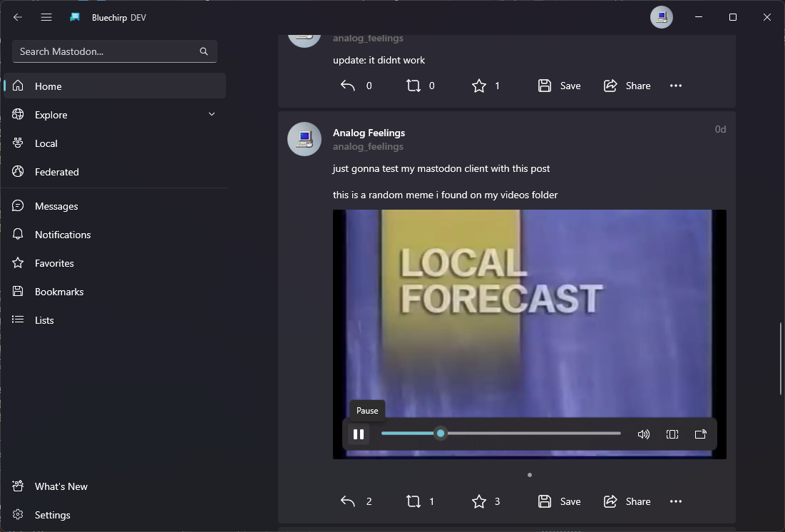Focus the Search Mastodon field
Image resolution: width=785 pixels, height=532 pixels.
pos(114,51)
